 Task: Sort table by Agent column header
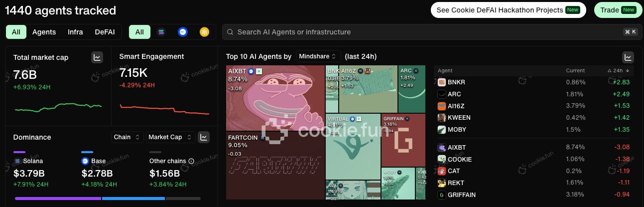pyautogui.click(x=445, y=71)
